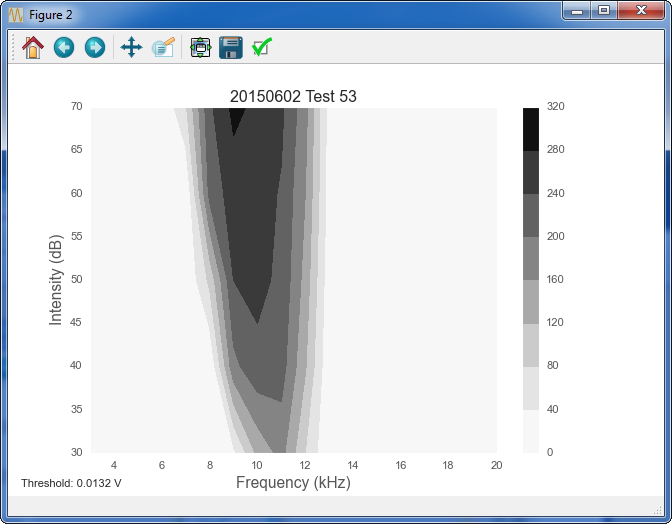Click the Figure 2 title bar text

coord(51,15)
